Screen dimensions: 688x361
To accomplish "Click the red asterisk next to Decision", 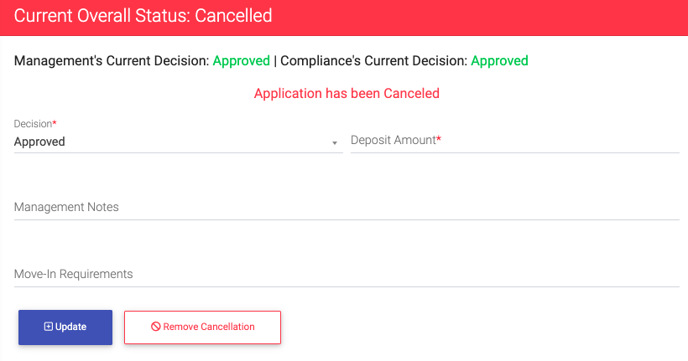I will tap(54, 123).
